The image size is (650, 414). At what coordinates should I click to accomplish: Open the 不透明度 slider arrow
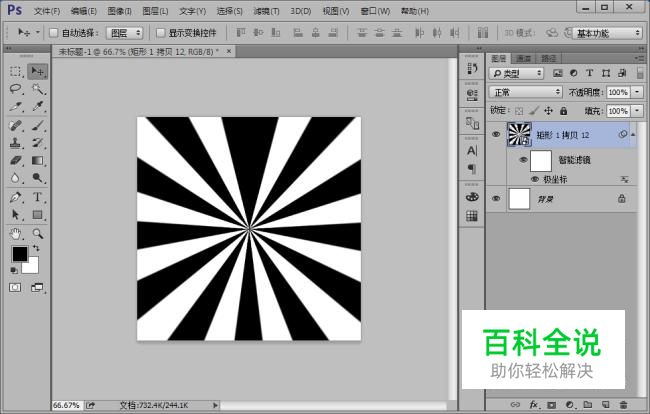tap(637, 92)
